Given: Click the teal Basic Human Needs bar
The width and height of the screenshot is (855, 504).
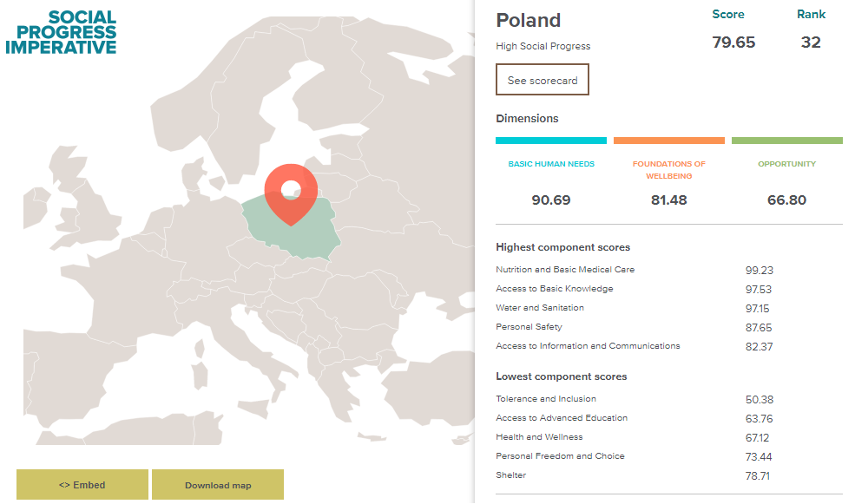Looking at the screenshot, I should 551,140.
